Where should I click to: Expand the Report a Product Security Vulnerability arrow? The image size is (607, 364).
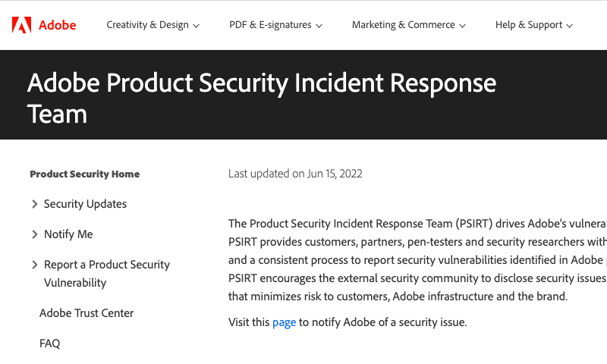[x=34, y=265]
